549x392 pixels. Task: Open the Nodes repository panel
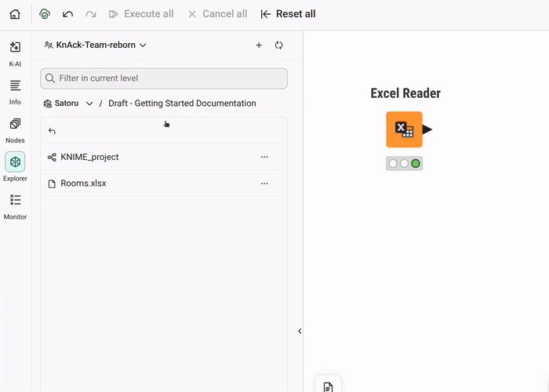[x=15, y=131]
